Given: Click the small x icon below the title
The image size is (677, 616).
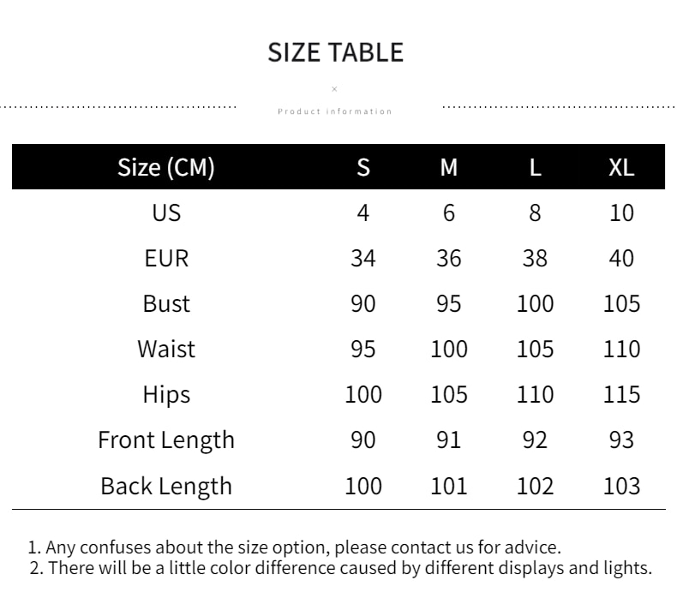Looking at the screenshot, I should click(x=334, y=89).
